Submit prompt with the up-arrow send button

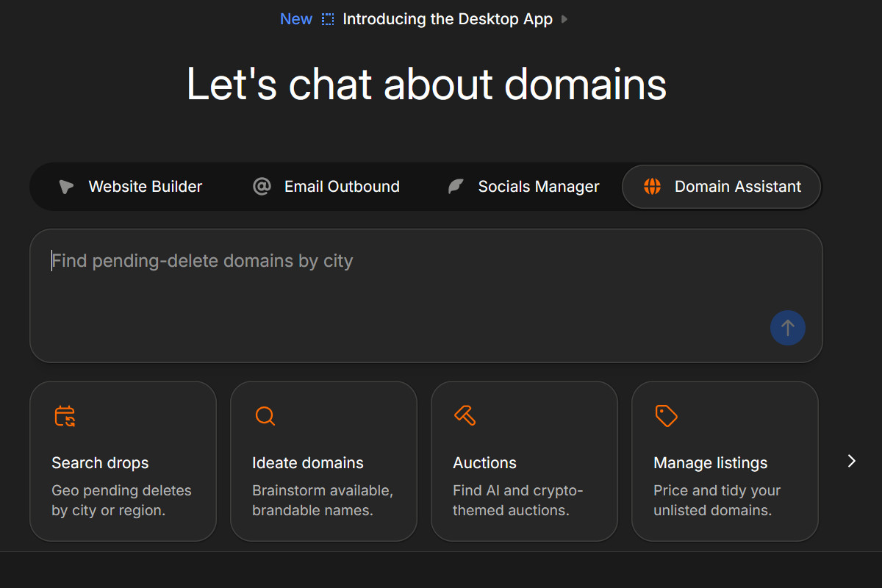(788, 328)
